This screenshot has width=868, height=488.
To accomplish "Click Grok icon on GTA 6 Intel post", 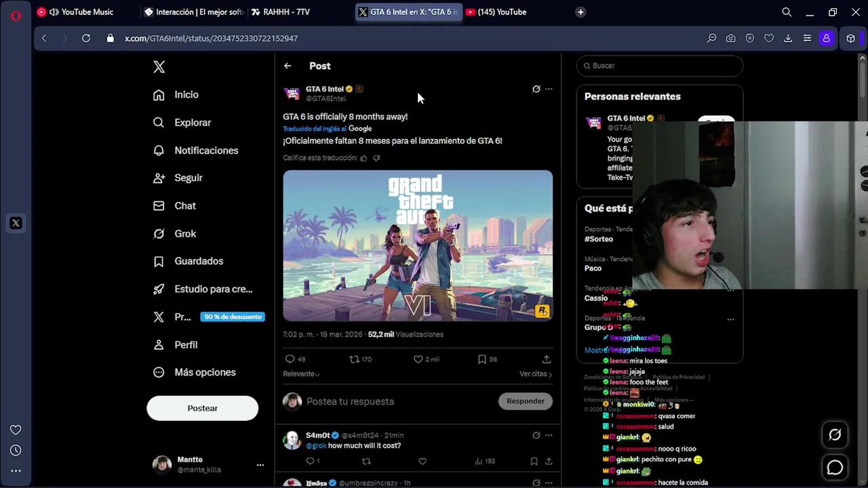I will pyautogui.click(x=536, y=89).
